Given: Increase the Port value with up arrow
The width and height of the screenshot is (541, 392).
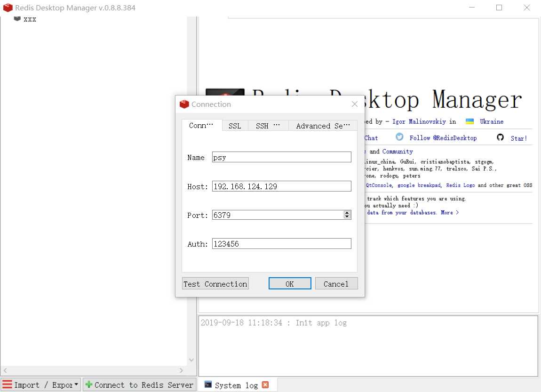Looking at the screenshot, I should coord(347,213).
